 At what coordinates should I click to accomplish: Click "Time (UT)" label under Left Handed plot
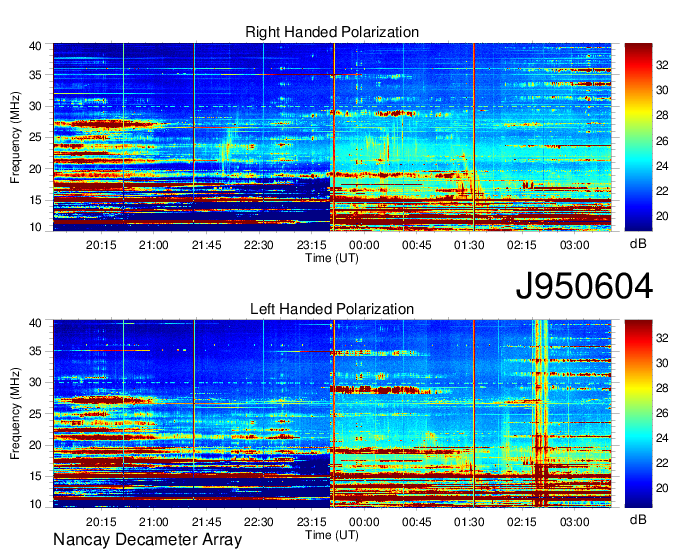[332, 535]
